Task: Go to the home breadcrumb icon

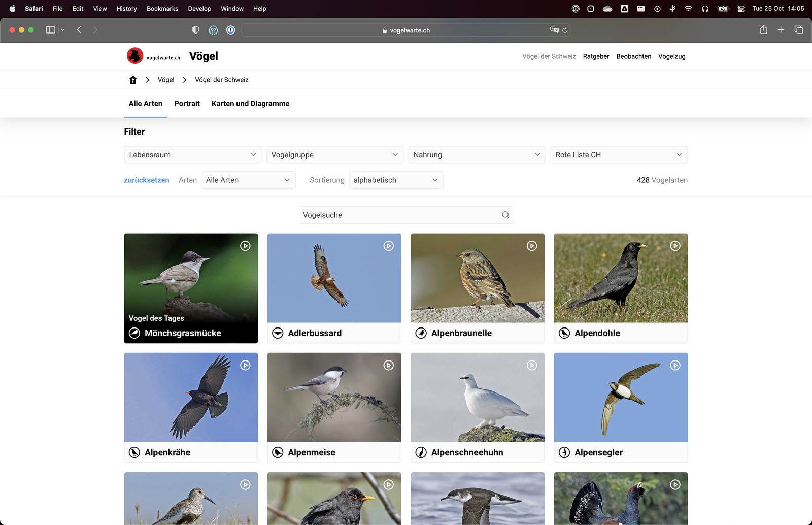Action: [133, 80]
